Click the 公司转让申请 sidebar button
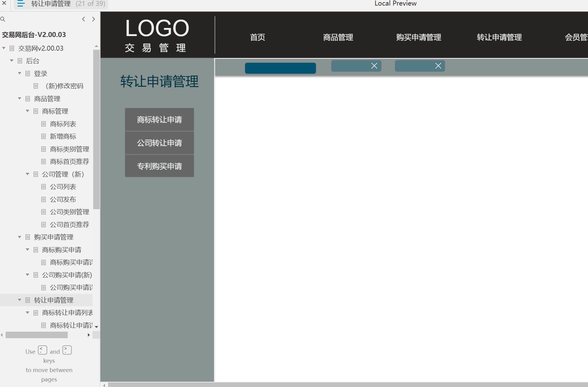The width and height of the screenshot is (588, 387). coord(159,143)
